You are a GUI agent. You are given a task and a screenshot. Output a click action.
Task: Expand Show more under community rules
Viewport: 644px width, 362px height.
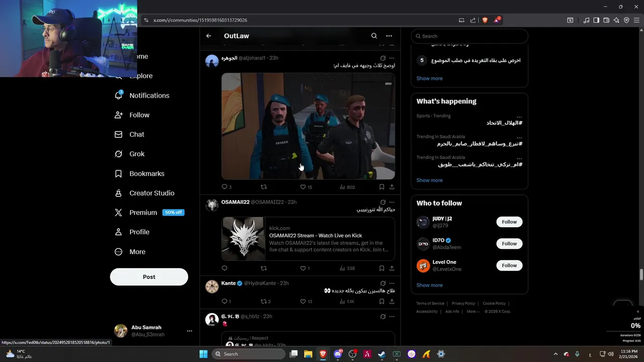coord(429,78)
